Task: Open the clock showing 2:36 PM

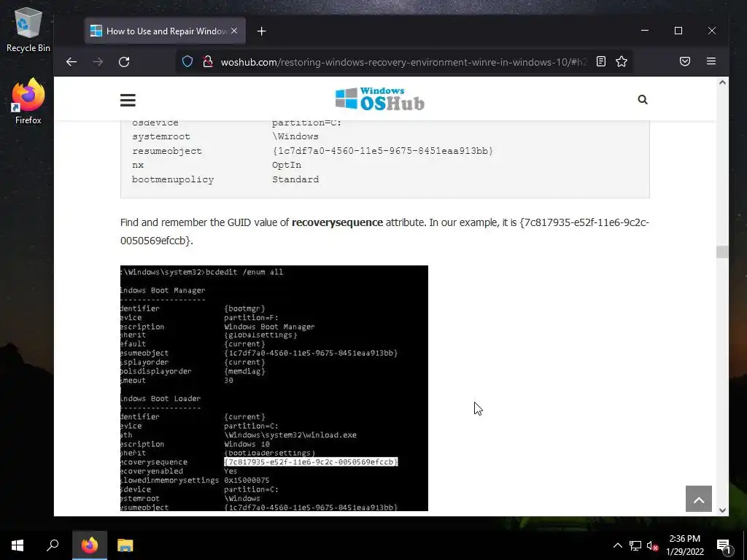Action: 684,545
